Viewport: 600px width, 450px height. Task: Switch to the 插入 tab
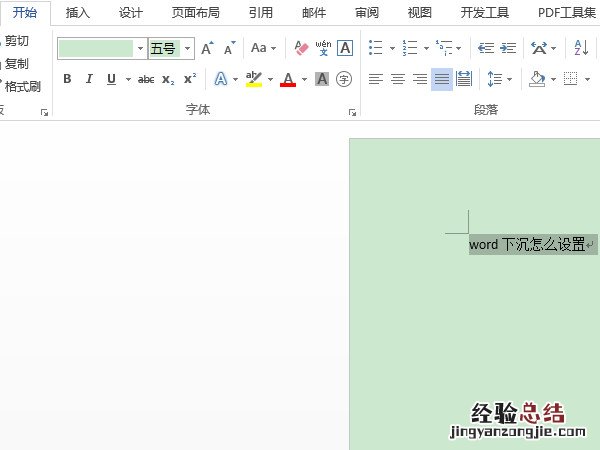click(77, 13)
